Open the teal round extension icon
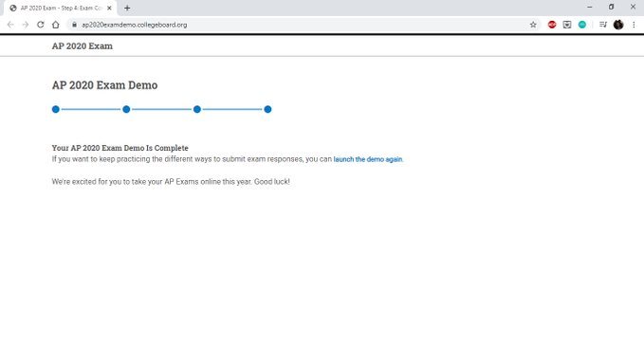Screen dimensions: 644x343 582,25
